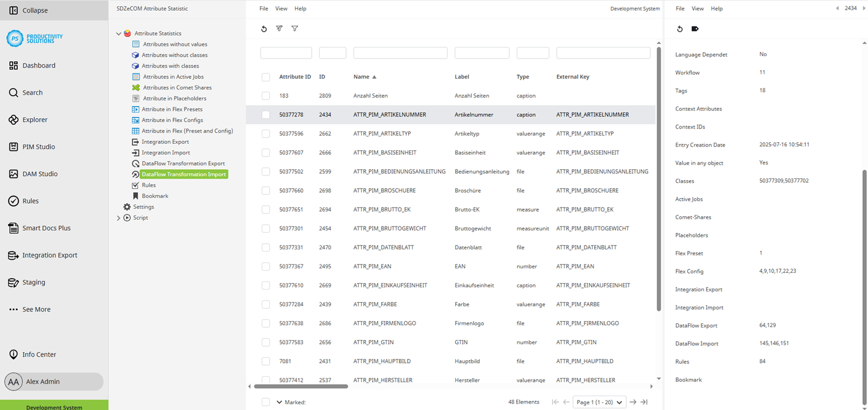Screen dimensions: 868x410
Task: Open the page selector dropdown showing Page 1
Action: tap(599, 401)
